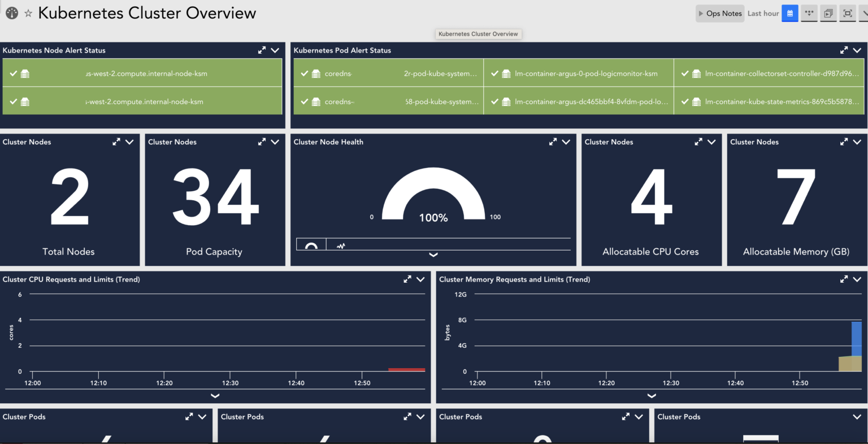The image size is (868, 444).
Task: Click the 100% node health gauge
Action: pos(433,198)
